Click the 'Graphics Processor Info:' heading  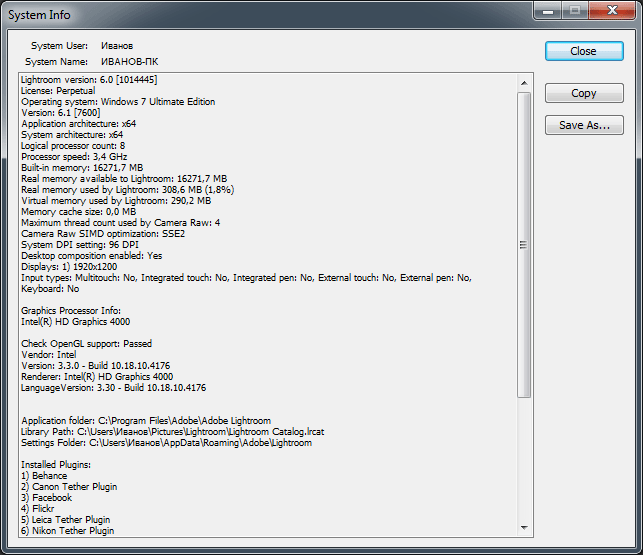(x=71, y=311)
